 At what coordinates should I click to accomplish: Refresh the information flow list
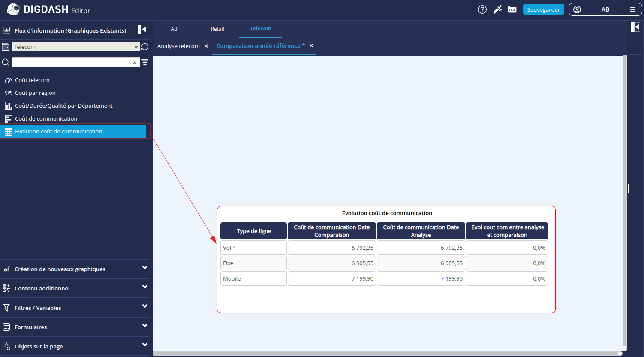[145, 47]
